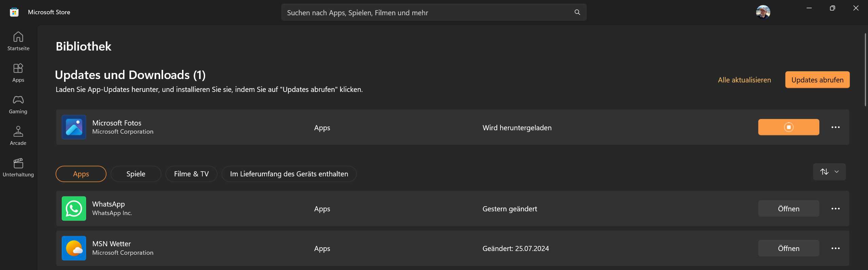Open the Arcade section
Viewport: 868px width, 270px height.
tap(18, 136)
